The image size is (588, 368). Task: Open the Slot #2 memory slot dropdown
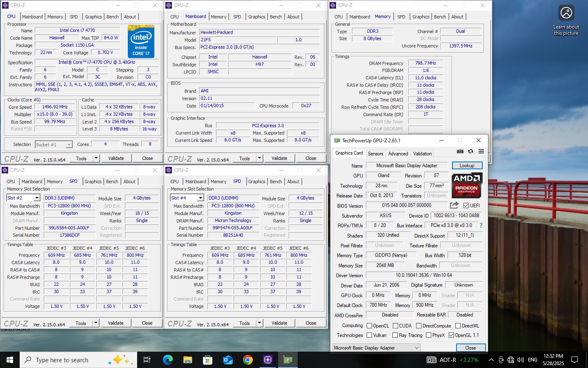pos(37,198)
